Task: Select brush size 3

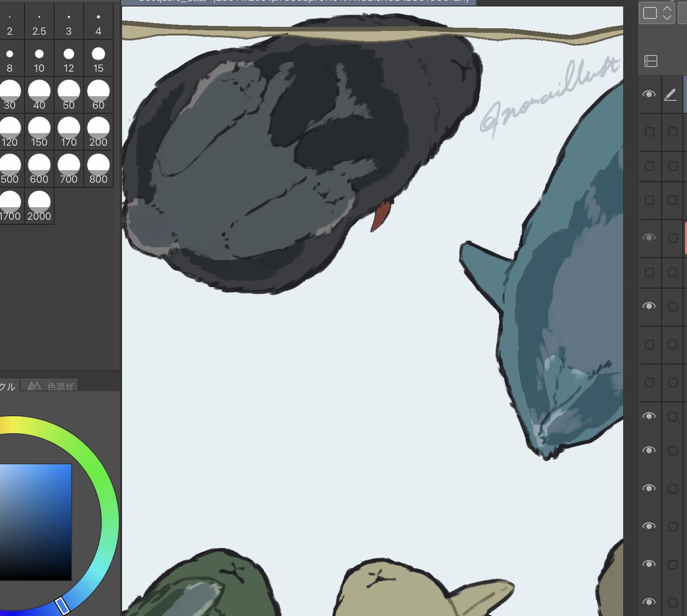Action: 69,21
